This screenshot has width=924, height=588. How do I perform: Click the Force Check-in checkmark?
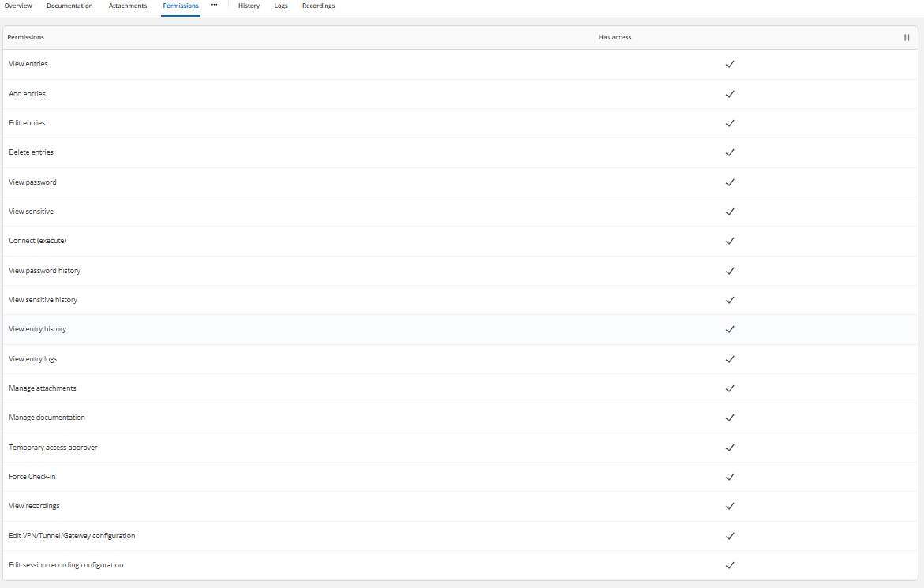730,477
